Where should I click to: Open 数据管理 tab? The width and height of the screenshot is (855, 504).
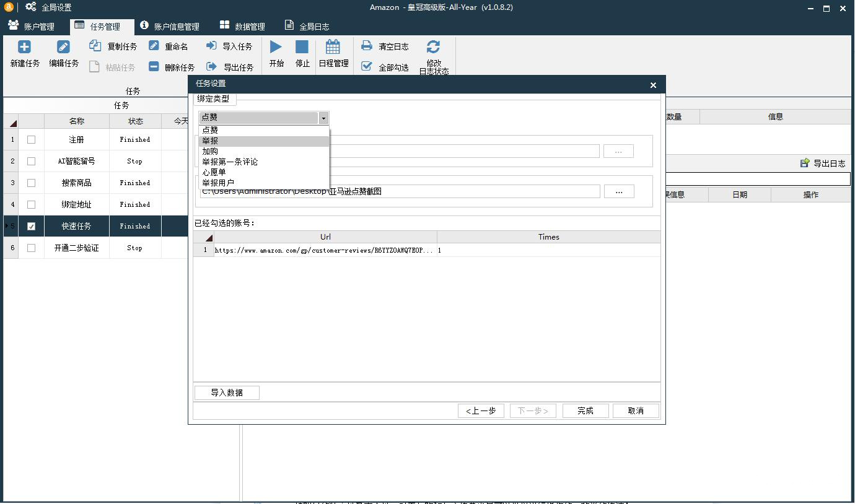(243, 27)
